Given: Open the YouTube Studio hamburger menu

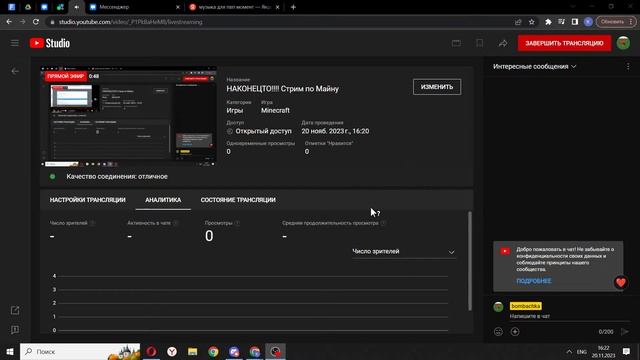Looking at the screenshot, I should click(x=15, y=43).
